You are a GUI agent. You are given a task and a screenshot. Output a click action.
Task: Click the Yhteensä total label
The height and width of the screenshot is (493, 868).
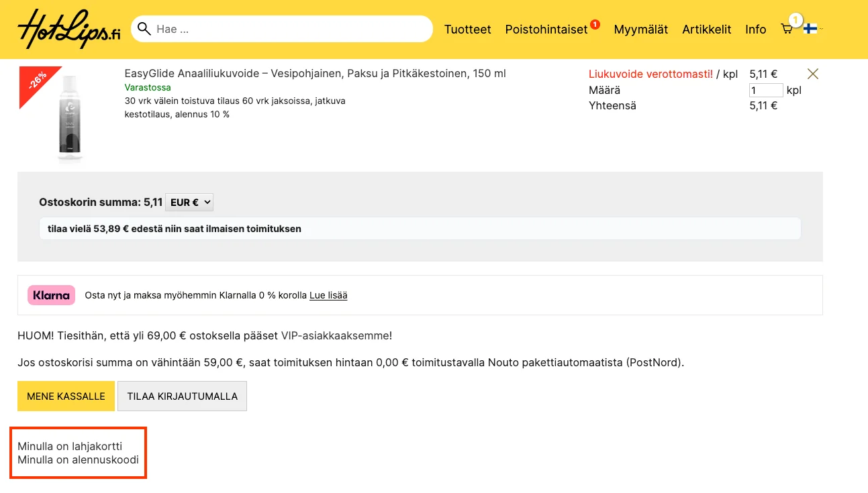click(612, 106)
